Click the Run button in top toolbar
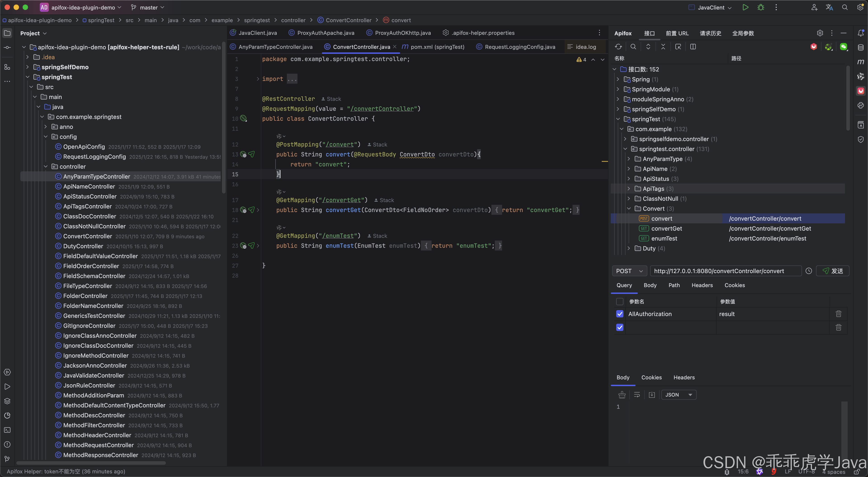This screenshot has height=477, width=868. [x=745, y=7]
